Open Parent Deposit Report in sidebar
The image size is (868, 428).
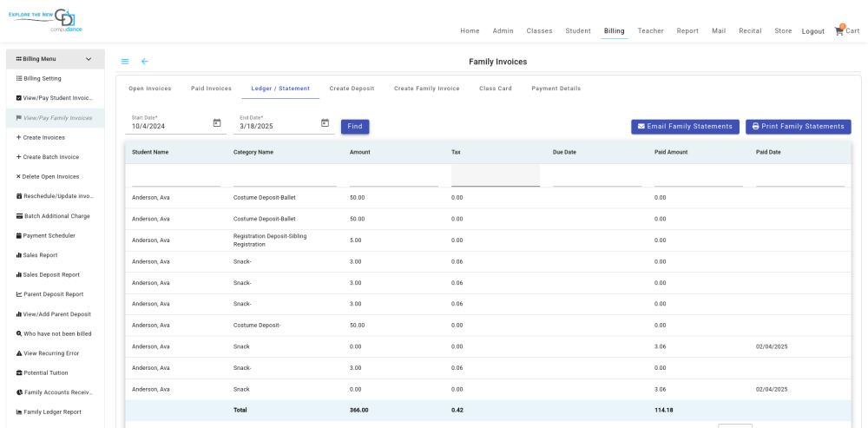pos(48,294)
